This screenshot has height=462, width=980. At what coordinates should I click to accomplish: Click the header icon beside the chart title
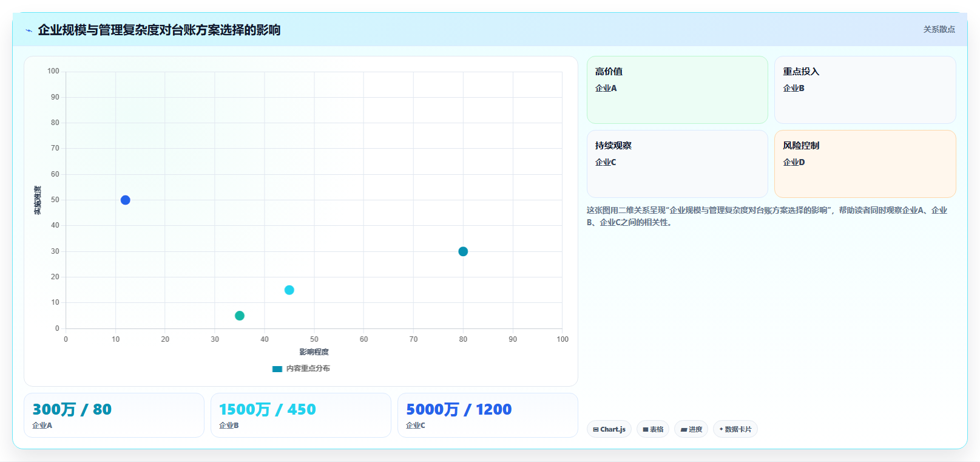coord(29,30)
